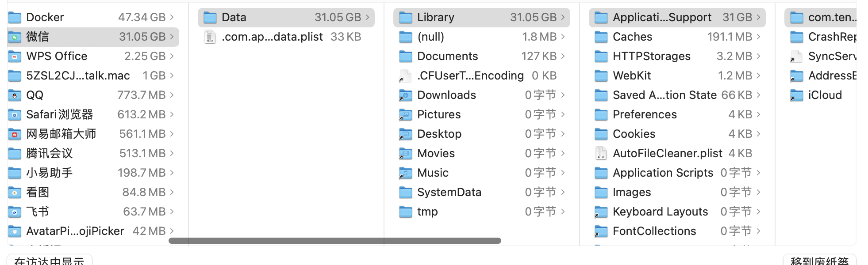Click the Docker folder icon
868x265 pixels.
click(15, 17)
